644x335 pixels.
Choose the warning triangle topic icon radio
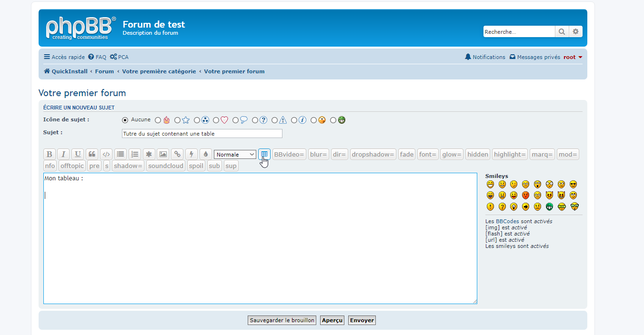pos(275,120)
